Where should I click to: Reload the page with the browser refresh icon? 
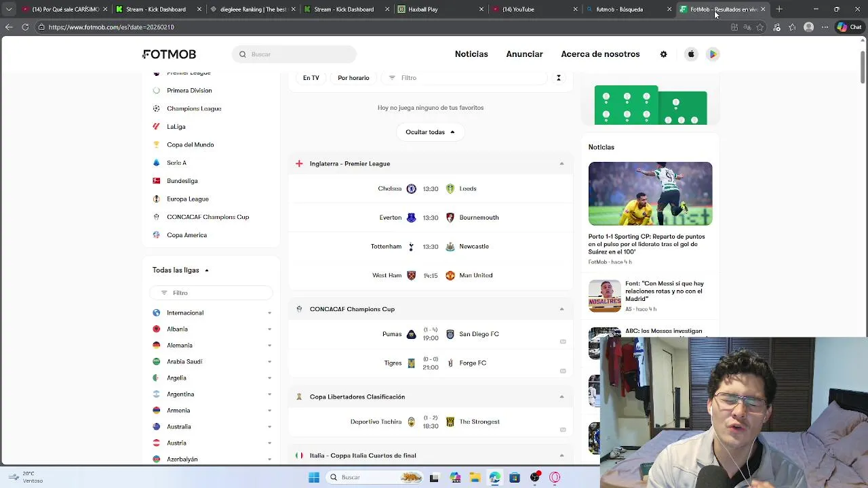coord(25,27)
